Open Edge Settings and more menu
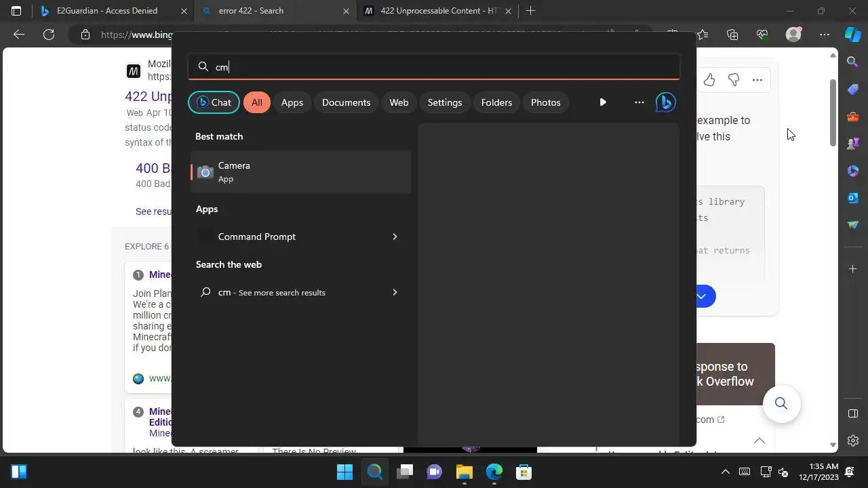The image size is (868, 488). tap(824, 35)
